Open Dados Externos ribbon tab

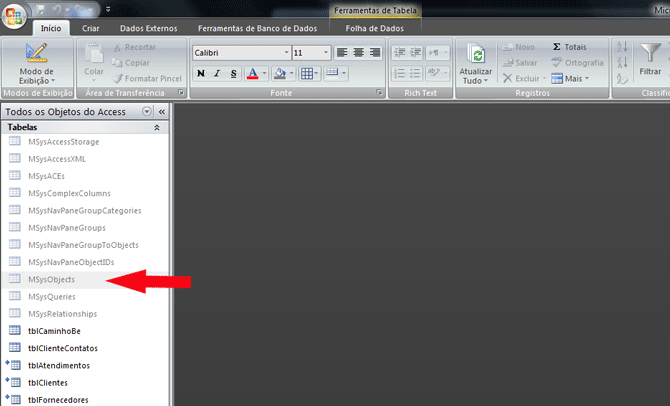[x=148, y=28]
